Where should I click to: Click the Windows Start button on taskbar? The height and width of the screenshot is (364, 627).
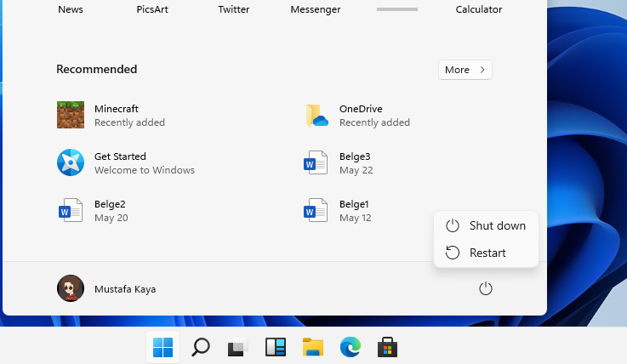(x=162, y=347)
